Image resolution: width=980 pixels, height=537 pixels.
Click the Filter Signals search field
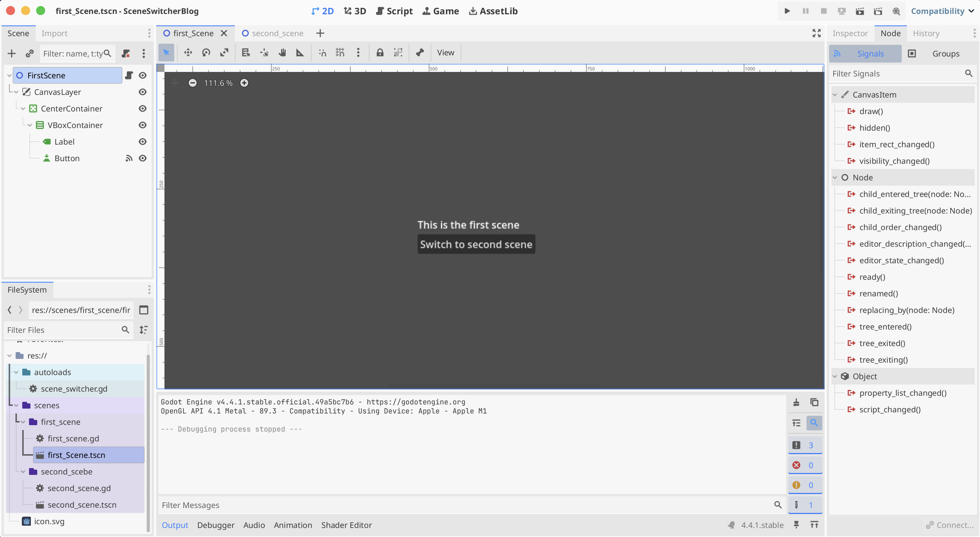tap(896, 73)
